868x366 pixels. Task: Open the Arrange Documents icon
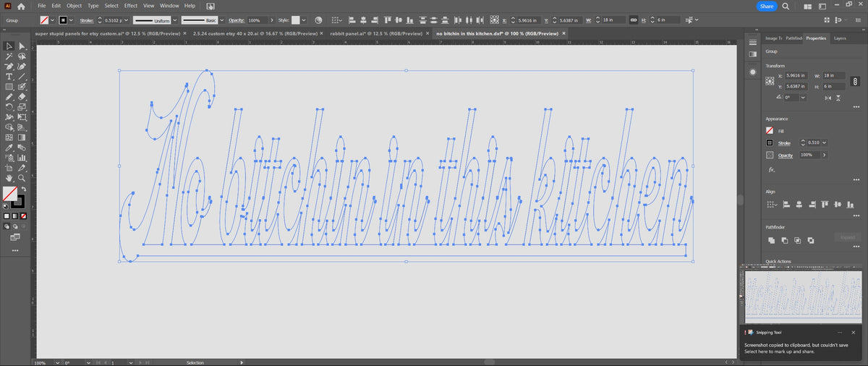click(807, 6)
